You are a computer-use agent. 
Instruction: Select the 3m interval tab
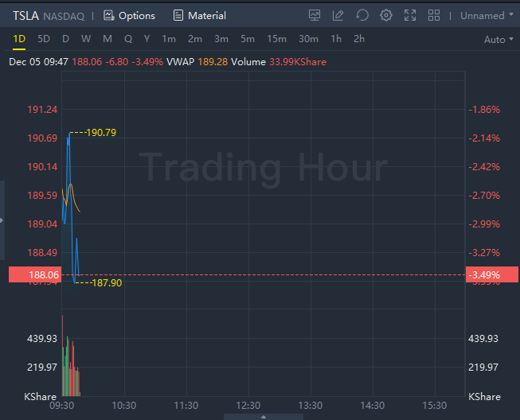point(221,39)
